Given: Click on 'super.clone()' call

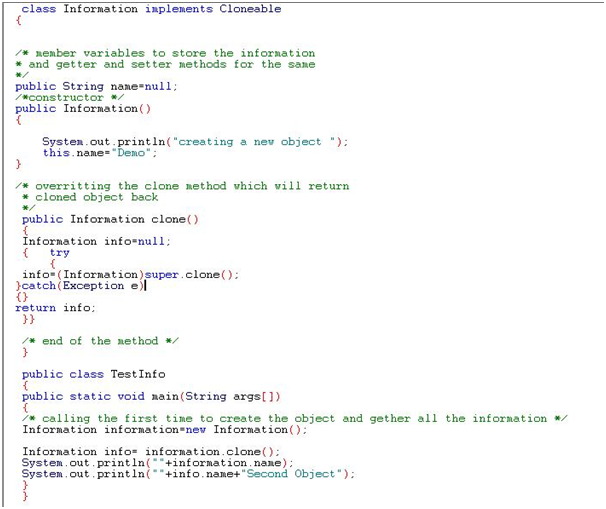Looking at the screenshot, I should point(192,275).
